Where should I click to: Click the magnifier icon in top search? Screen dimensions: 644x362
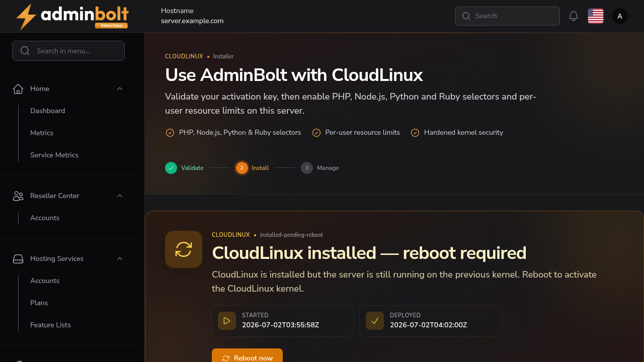(x=466, y=16)
